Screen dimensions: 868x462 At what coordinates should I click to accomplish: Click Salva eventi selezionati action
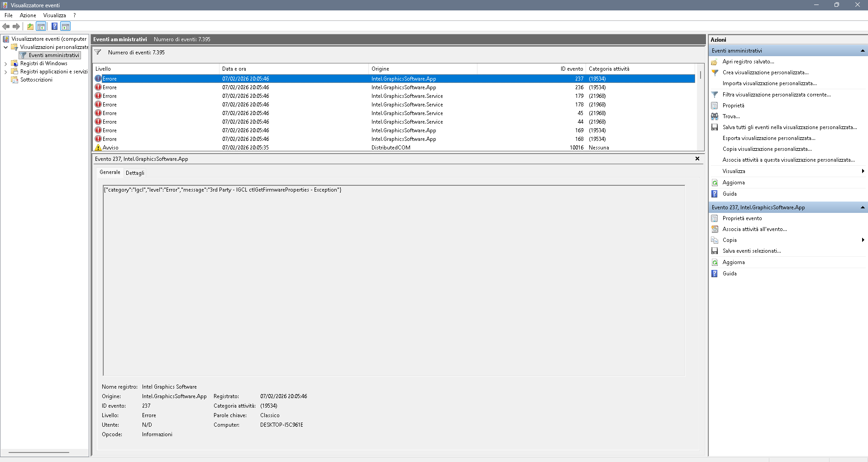(x=751, y=251)
